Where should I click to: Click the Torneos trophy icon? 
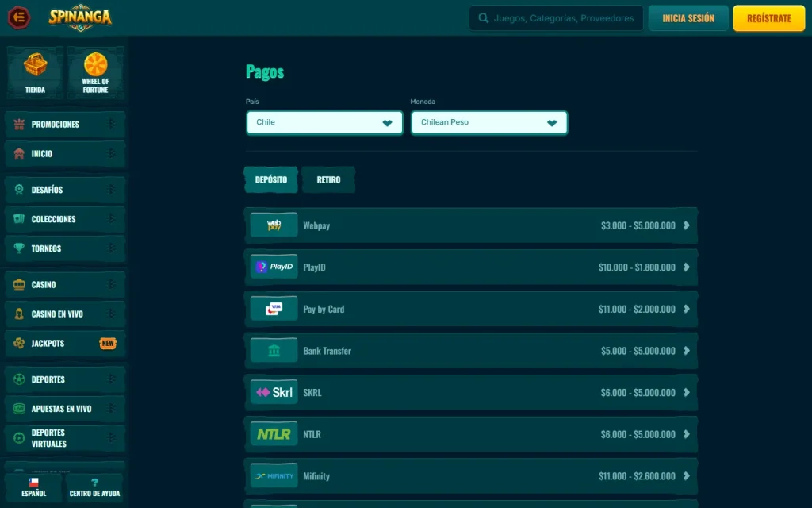click(19, 248)
